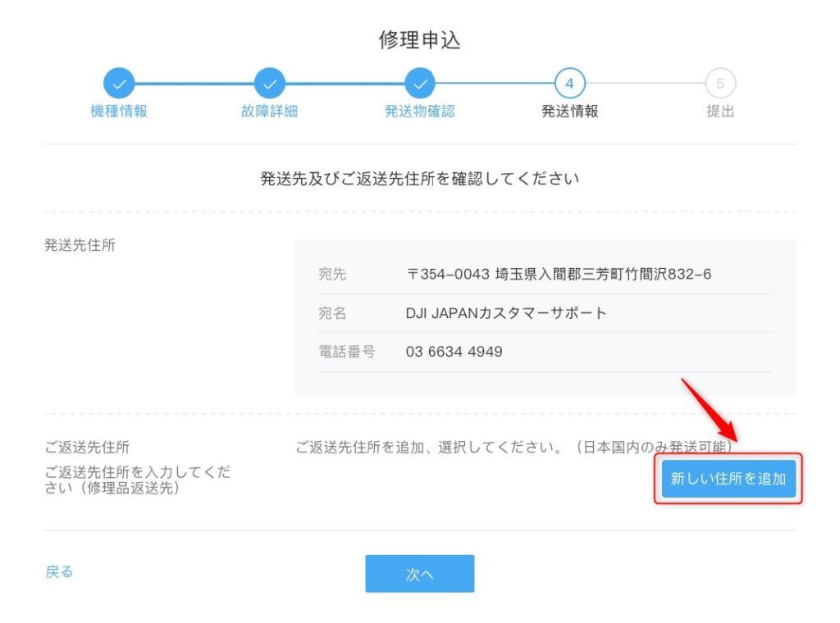Click the 発送物確認 step checkmark icon

tap(420, 83)
